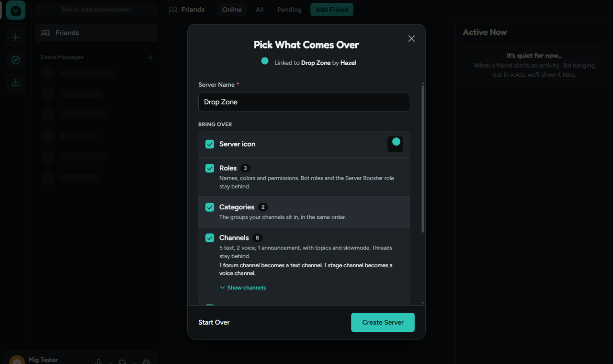Click the Linked to Drop Zone text
The image size is (613, 364).
click(315, 63)
